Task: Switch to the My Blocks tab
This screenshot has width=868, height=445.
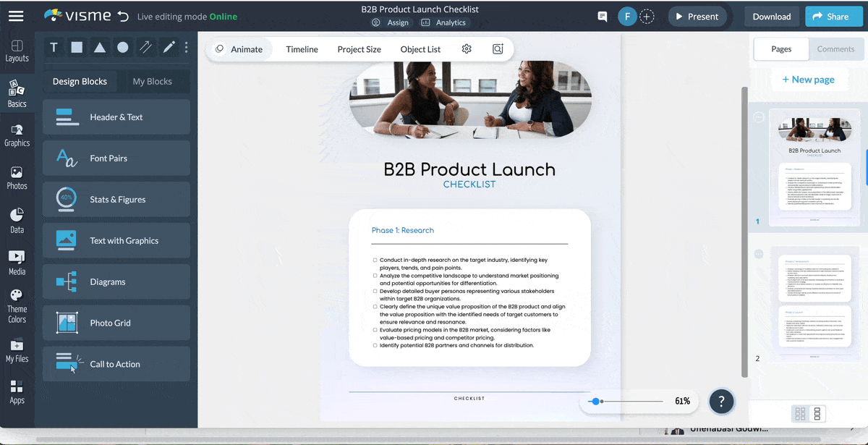Action: tap(154, 81)
